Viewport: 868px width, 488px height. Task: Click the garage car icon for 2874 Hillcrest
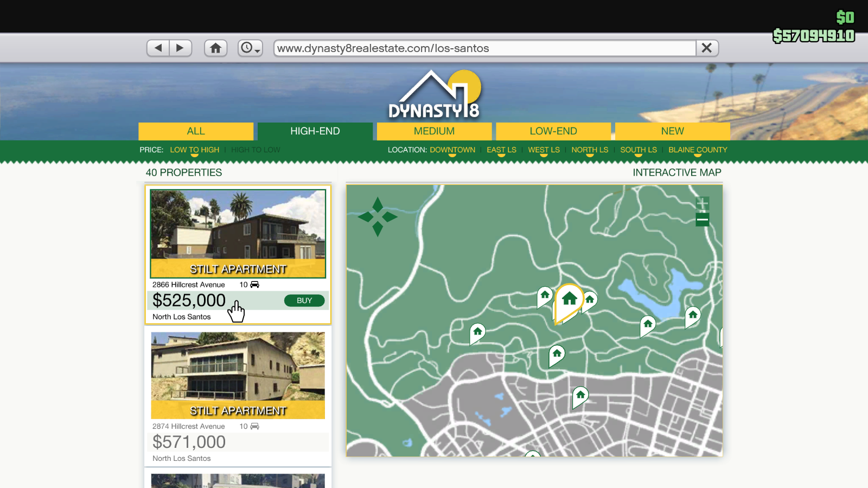pyautogui.click(x=254, y=426)
